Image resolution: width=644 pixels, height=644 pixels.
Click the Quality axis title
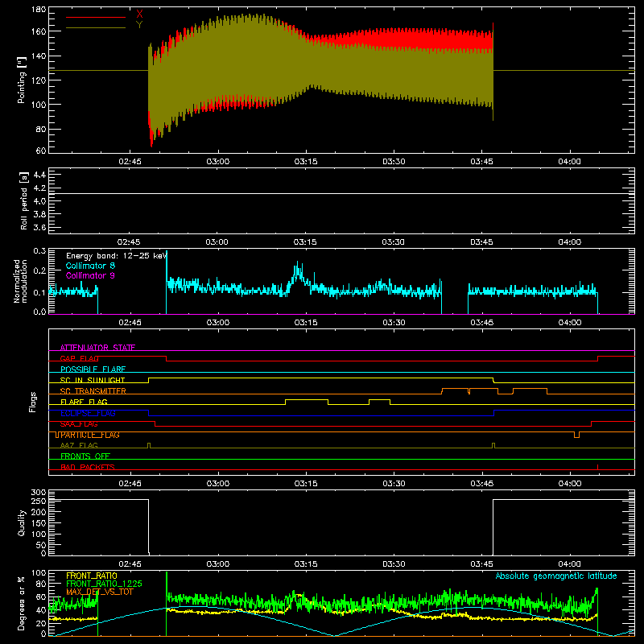coord(22,522)
